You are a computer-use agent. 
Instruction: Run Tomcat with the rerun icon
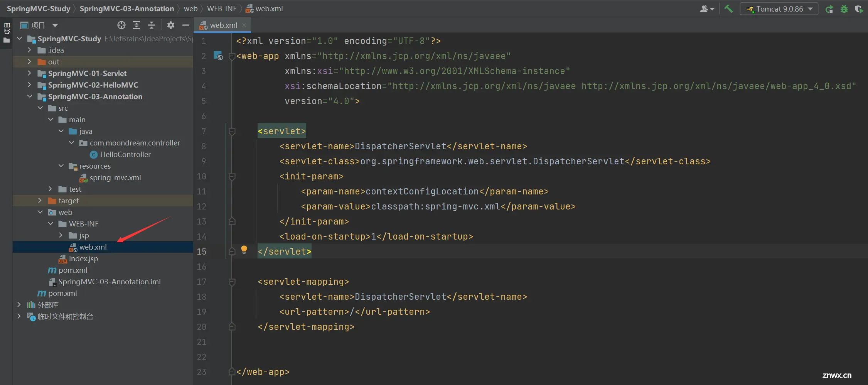tap(829, 9)
